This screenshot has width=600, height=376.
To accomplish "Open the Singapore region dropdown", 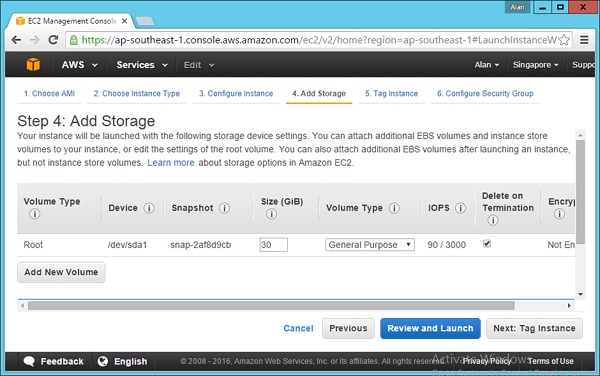I will click(x=536, y=65).
